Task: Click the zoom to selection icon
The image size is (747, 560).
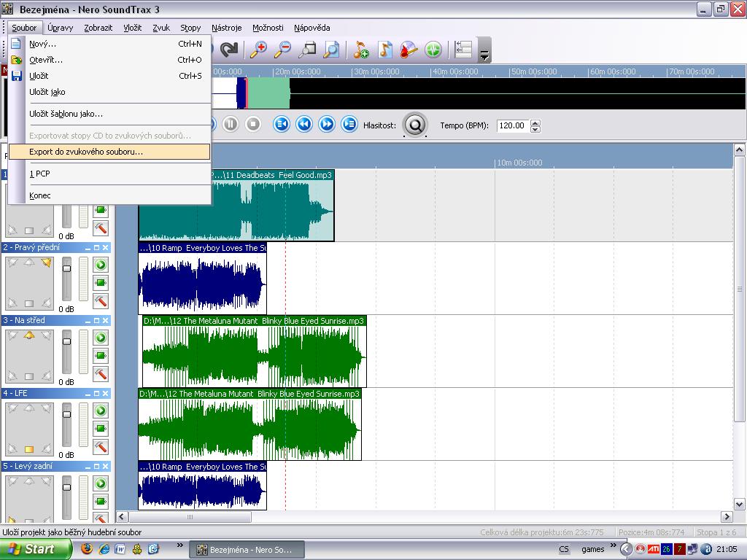Action: tap(307, 50)
